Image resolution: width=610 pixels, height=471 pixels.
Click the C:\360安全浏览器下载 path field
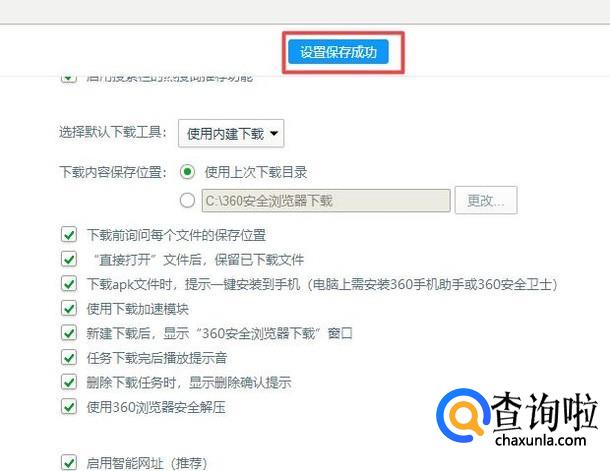click(x=326, y=201)
